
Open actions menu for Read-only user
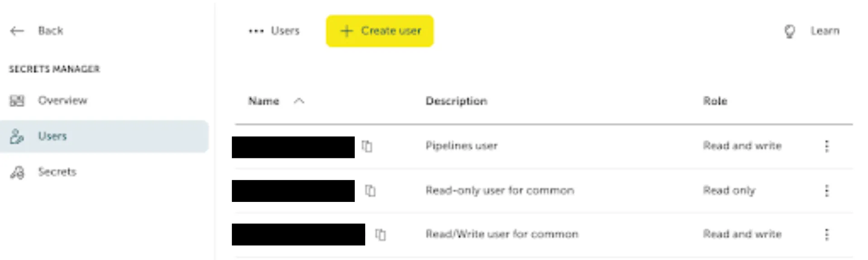pyautogui.click(x=827, y=191)
